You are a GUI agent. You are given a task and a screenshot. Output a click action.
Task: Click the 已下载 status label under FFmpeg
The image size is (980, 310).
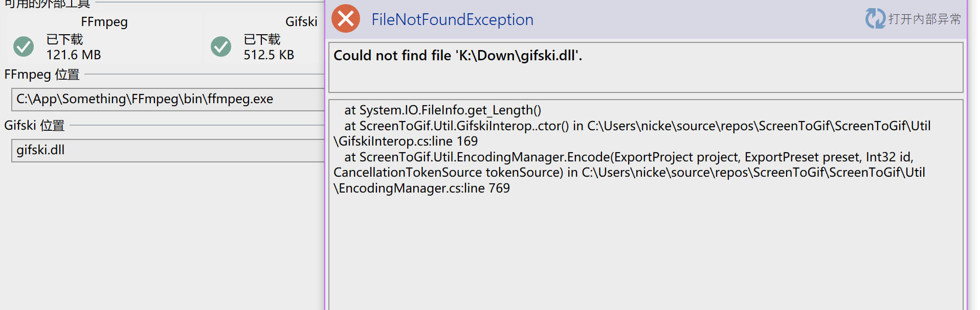pyautogui.click(x=63, y=39)
